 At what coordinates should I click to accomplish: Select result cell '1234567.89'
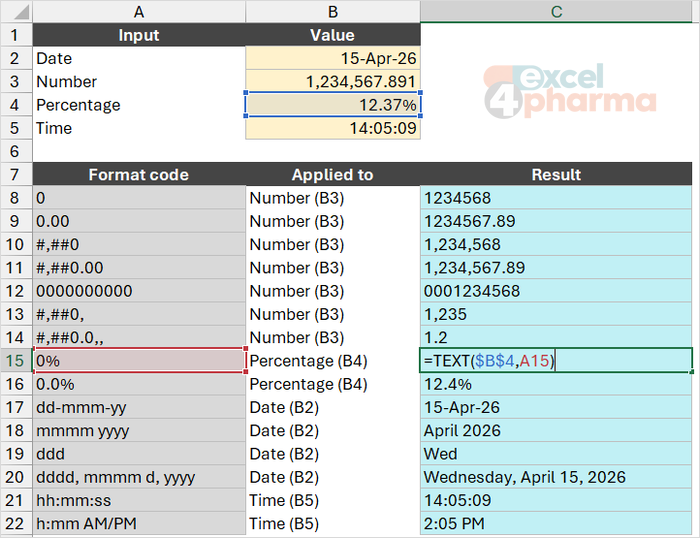pos(556,221)
